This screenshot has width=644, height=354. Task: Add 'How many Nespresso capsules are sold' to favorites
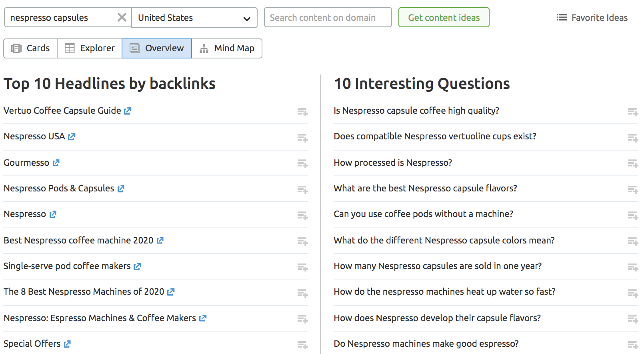click(633, 267)
